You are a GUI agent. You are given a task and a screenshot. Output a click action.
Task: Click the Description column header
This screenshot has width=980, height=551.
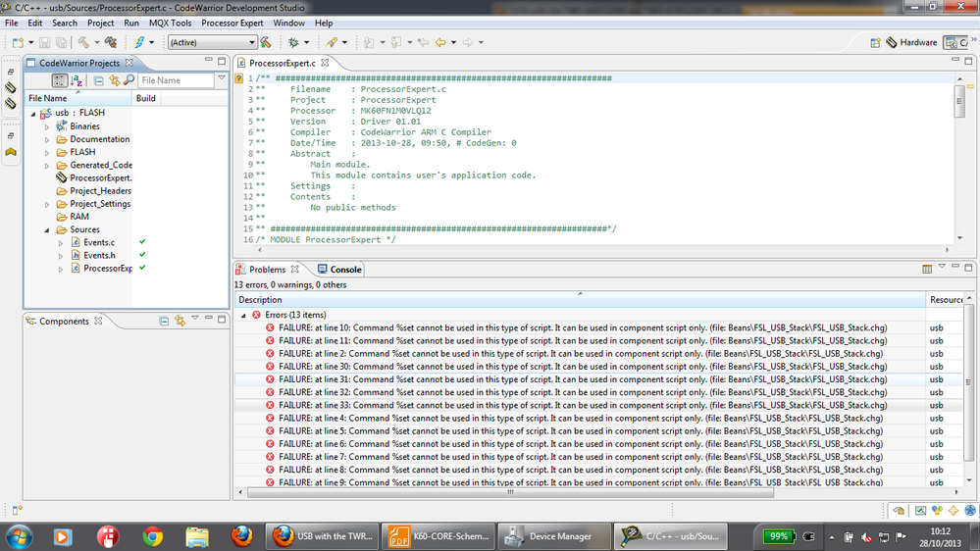pos(580,300)
